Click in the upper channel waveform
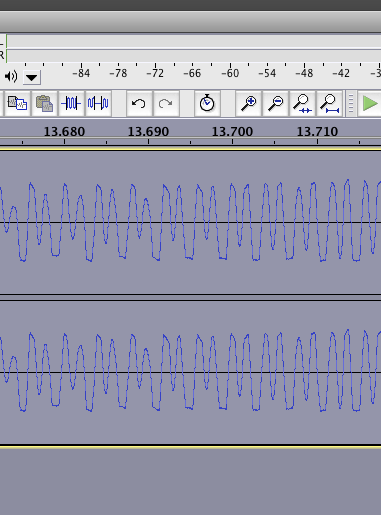Screen dimensions: 381x515 pos(190,222)
